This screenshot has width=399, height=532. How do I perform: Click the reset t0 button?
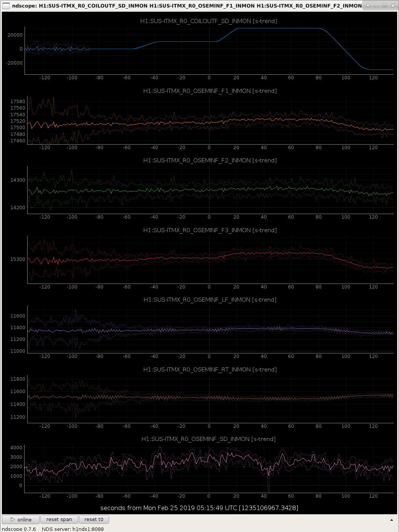click(x=94, y=520)
